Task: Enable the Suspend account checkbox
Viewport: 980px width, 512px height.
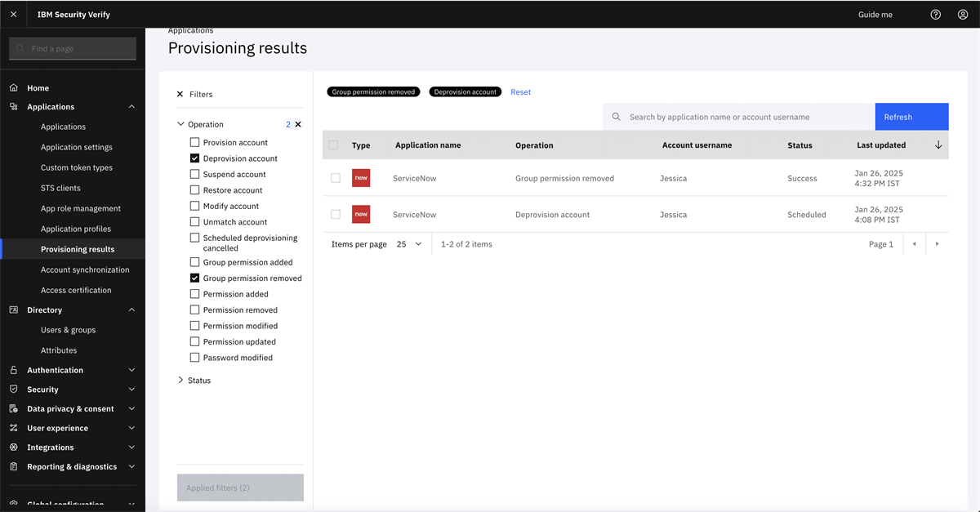Action: (x=194, y=174)
